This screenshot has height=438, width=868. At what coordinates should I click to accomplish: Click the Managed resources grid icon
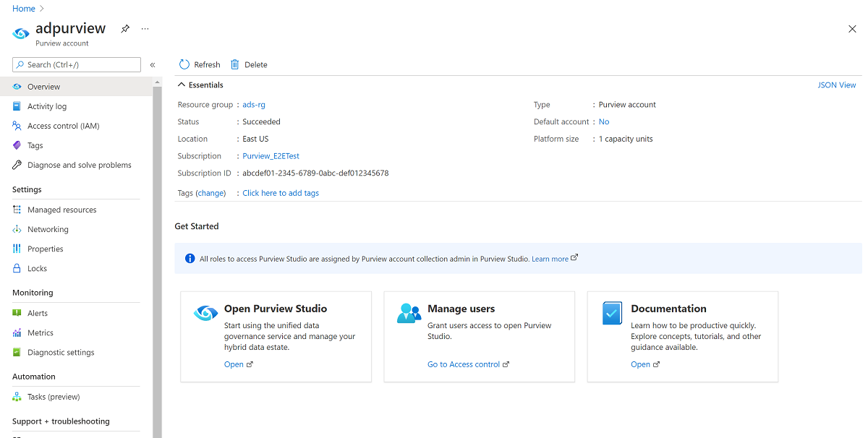pos(17,210)
